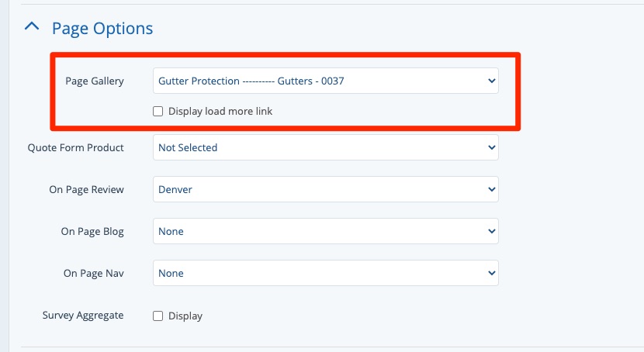Collapse the Page Options section chevron
This screenshot has height=352, width=644.
click(32, 27)
